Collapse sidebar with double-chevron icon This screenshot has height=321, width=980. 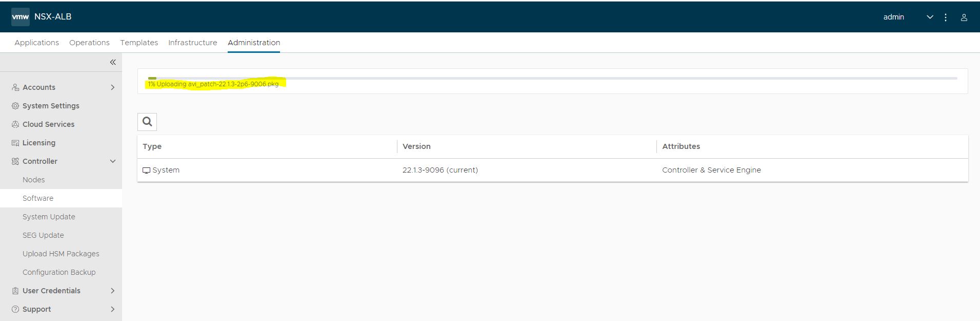[x=113, y=62]
